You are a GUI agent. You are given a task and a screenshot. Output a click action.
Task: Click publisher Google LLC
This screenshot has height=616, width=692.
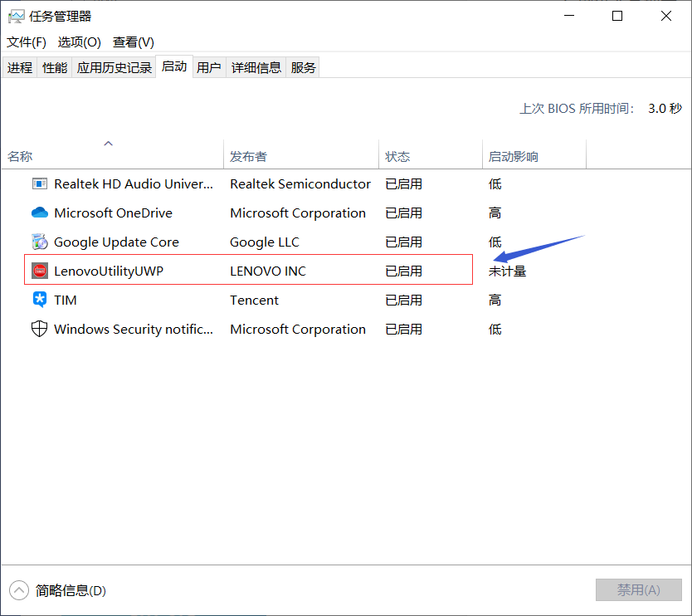[x=265, y=242]
